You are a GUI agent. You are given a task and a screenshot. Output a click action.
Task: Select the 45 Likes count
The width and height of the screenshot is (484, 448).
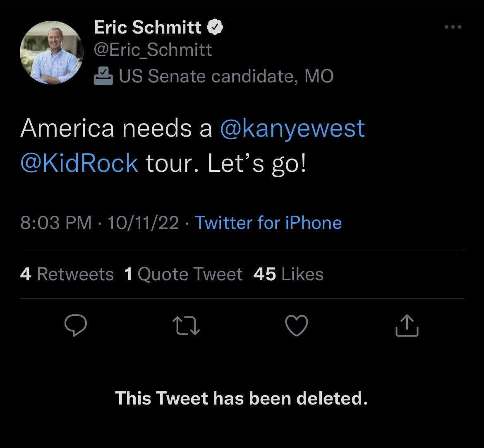point(288,274)
